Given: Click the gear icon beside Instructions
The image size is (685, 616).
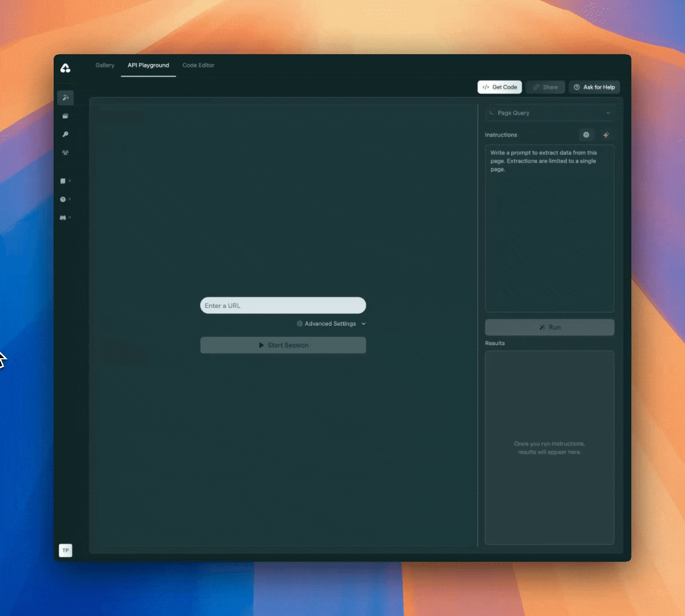Looking at the screenshot, I should (586, 135).
